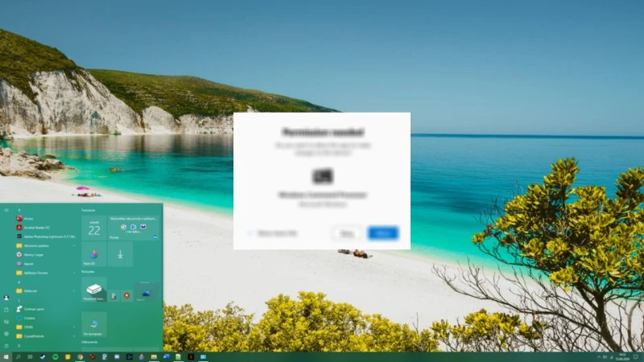Open the Ten komputer tile
The image size is (644, 362).
[x=94, y=324]
